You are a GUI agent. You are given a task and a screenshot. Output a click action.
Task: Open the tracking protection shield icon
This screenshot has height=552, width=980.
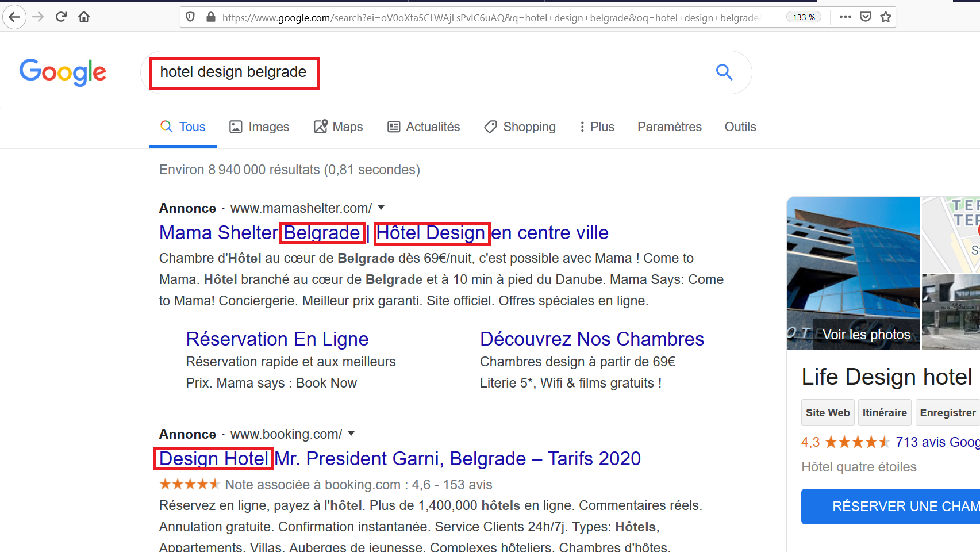point(190,17)
